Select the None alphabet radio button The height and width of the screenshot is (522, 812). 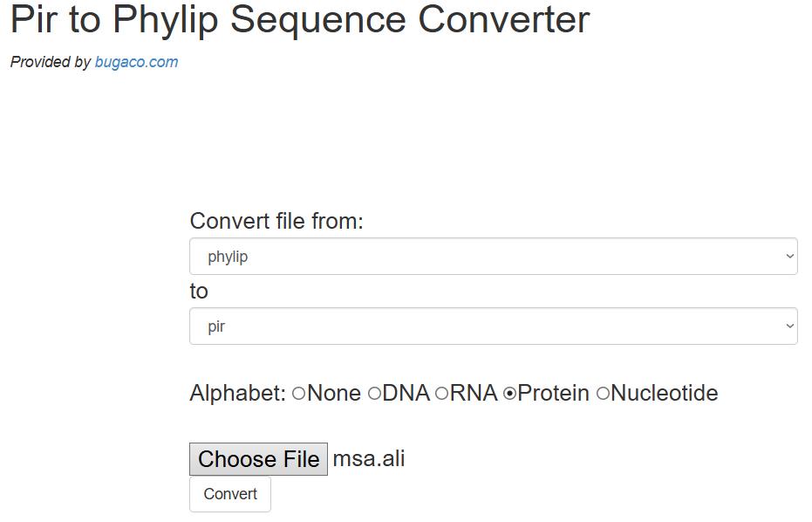(x=299, y=394)
